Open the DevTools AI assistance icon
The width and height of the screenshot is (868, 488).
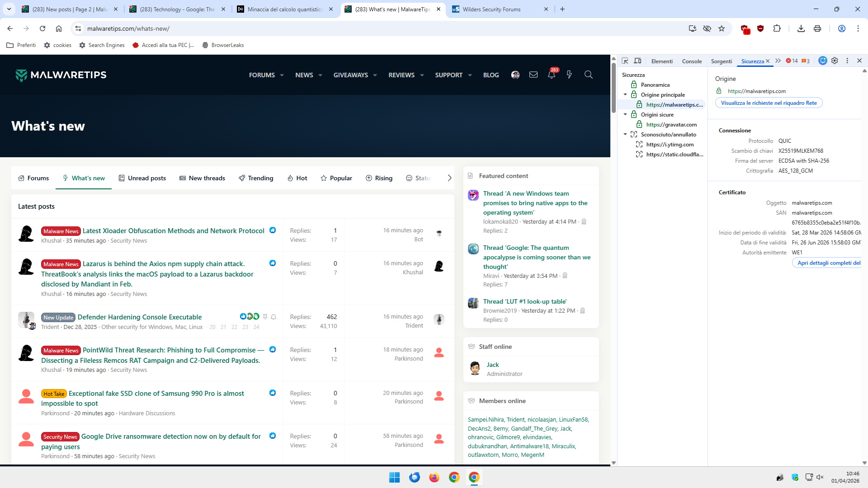click(x=823, y=61)
